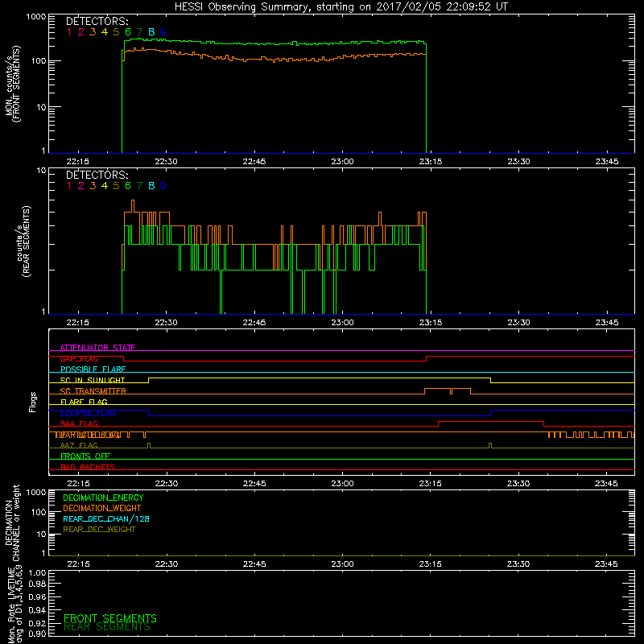Screen dimensions: 644x644
Task: Click the FLARE_FLAG label
Action: [84, 402]
